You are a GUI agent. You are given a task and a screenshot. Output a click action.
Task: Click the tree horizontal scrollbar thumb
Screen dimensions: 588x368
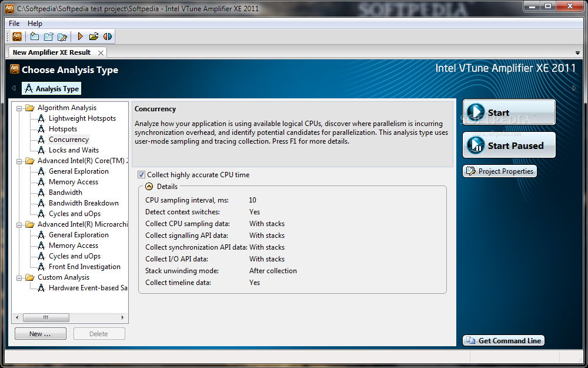click(x=46, y=317)
